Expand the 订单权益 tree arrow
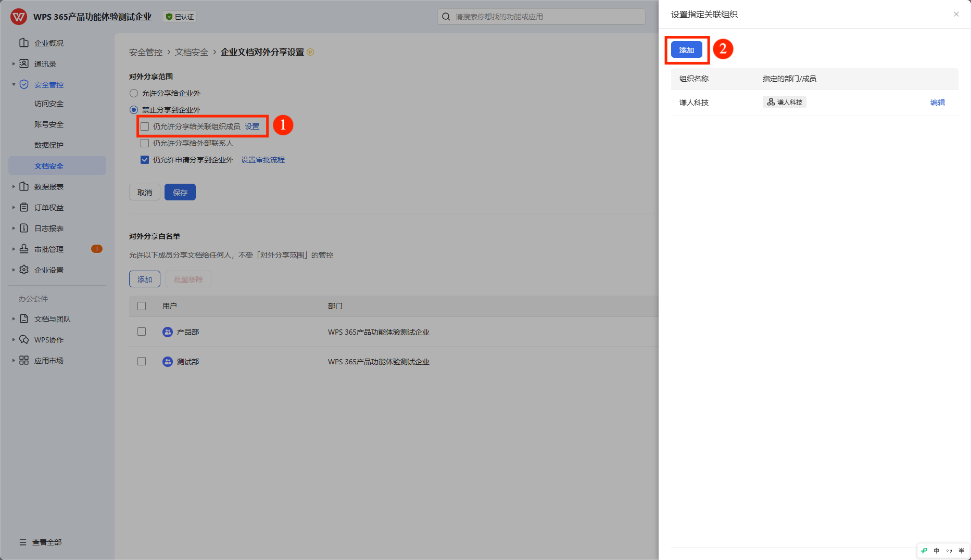The width and height of the screenshot is (971, 560). pos(14,207)
